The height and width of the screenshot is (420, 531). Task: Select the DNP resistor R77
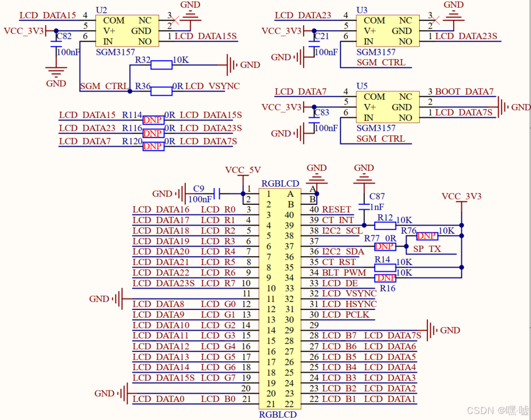(x=385, y=247)
